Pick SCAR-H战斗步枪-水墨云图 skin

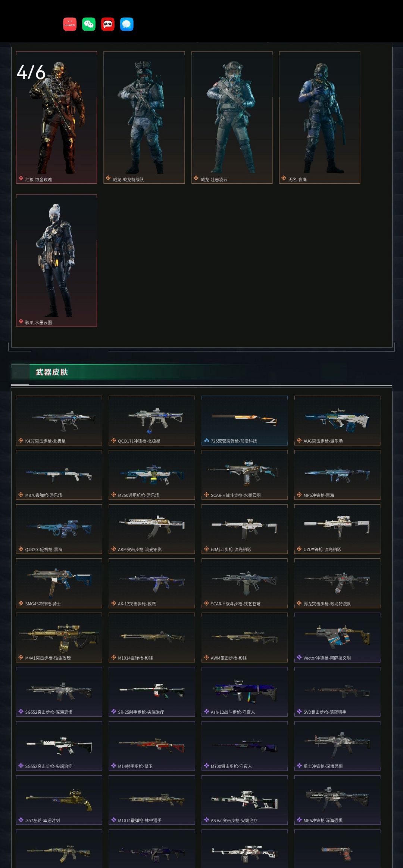tap(244, 475)
